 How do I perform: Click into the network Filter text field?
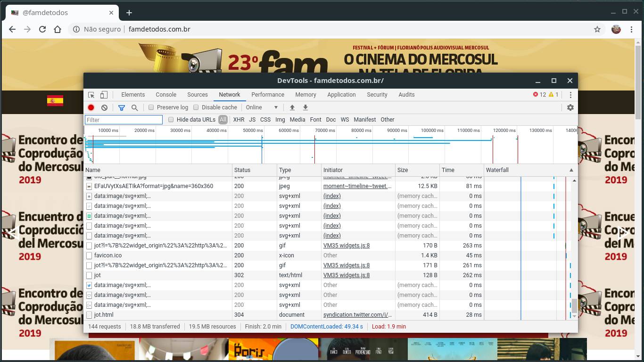(124, 120)
